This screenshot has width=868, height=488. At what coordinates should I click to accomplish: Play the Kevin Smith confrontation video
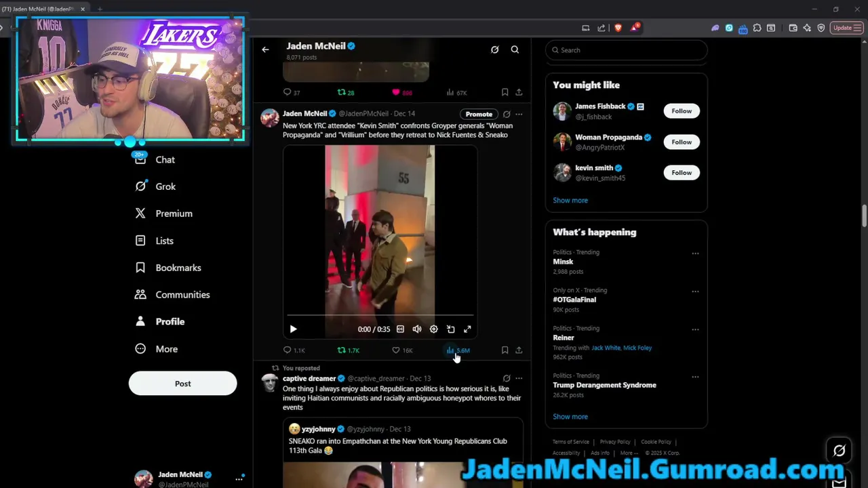click(x=293, y=329)
